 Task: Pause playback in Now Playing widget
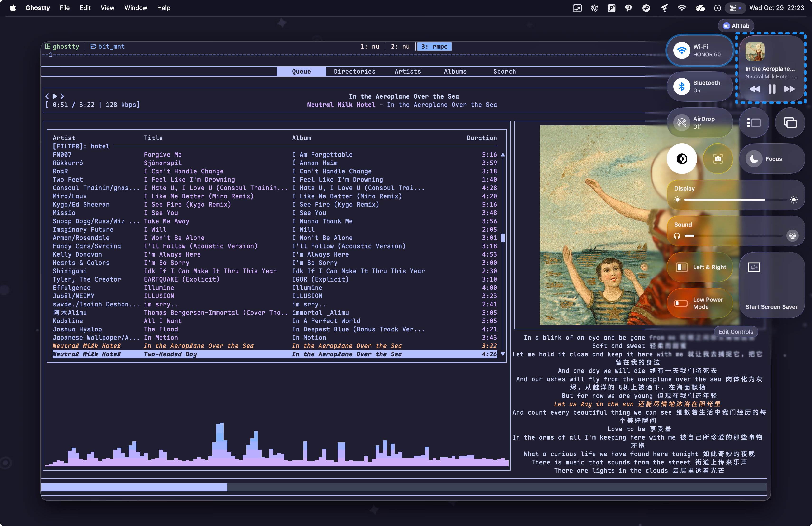click(x=772, y=89)
